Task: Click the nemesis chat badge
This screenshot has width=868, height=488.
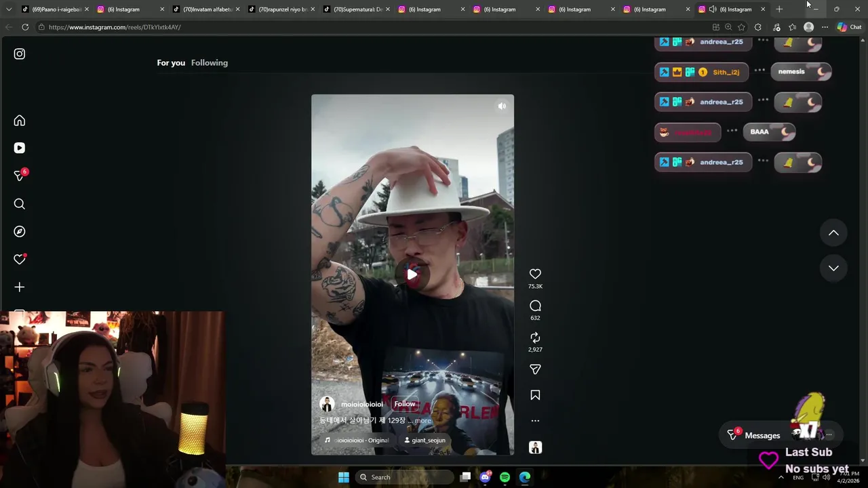Action: [x=801, y=71]
